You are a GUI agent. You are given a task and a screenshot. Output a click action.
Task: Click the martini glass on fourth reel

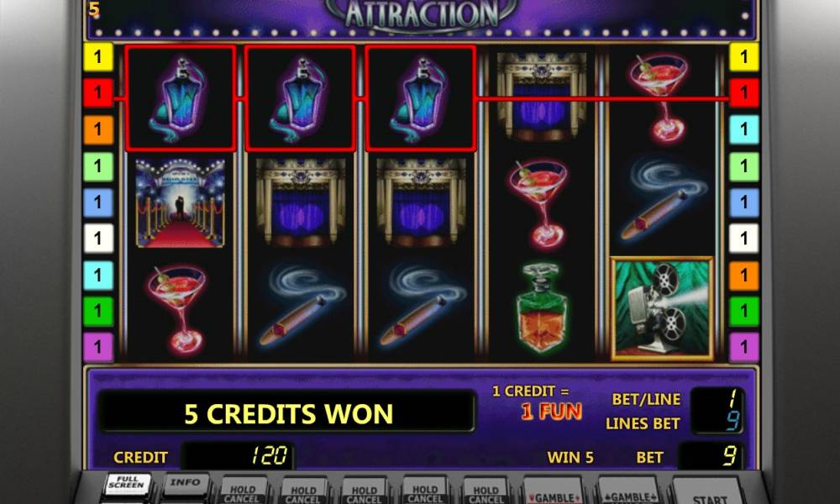tap(538, 203)
